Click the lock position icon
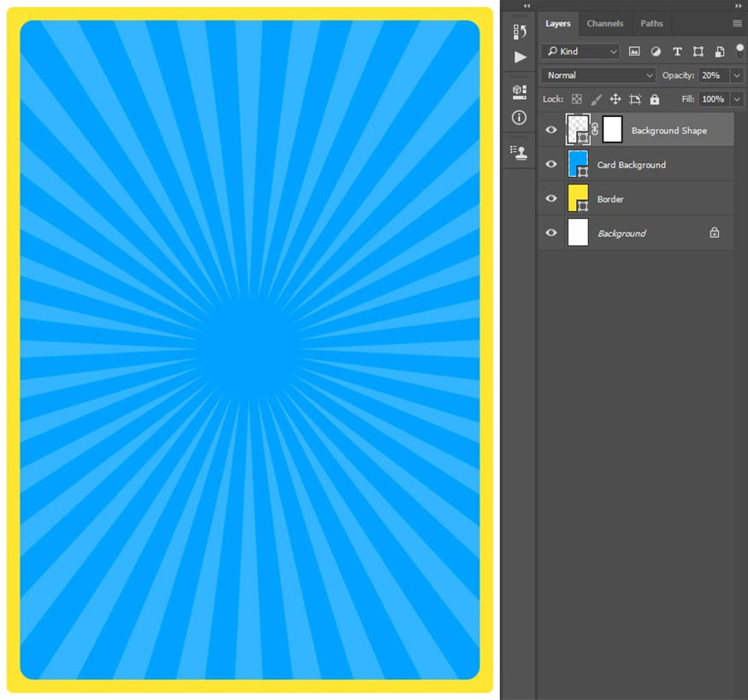Screen dimensions: 748x700 tap(615, 99)
